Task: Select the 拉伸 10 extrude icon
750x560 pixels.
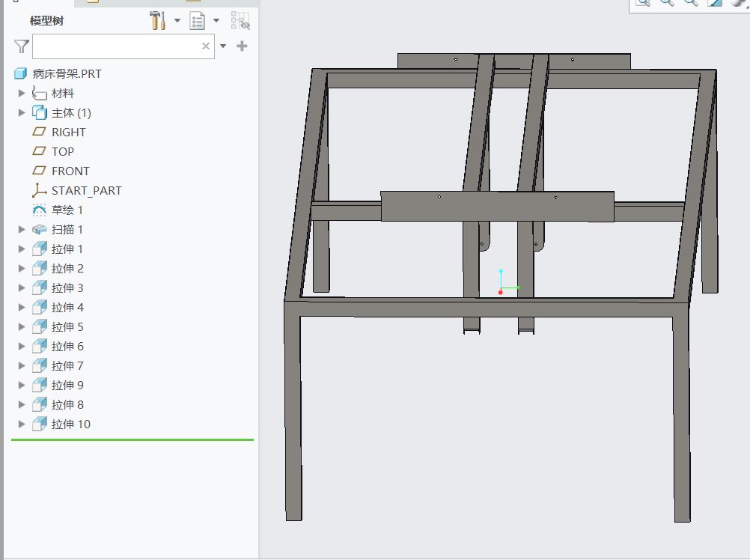Action: click(x=40, y=424)
